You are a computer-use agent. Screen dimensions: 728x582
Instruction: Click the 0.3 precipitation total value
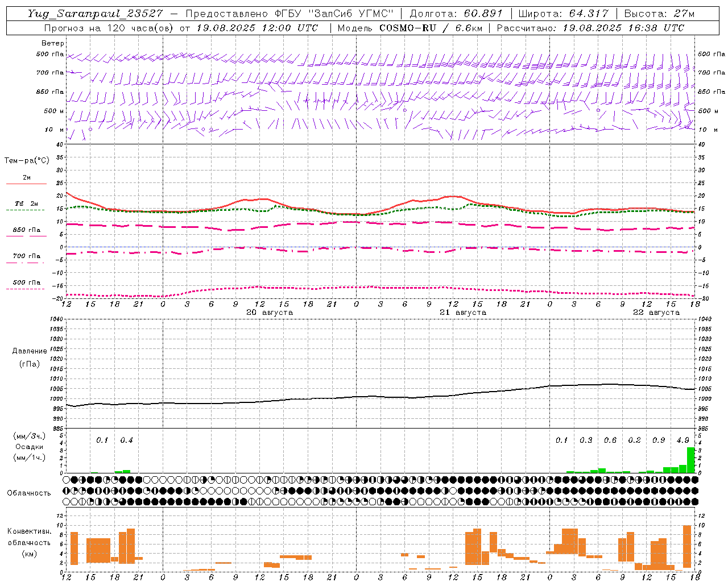click(586, 440)
